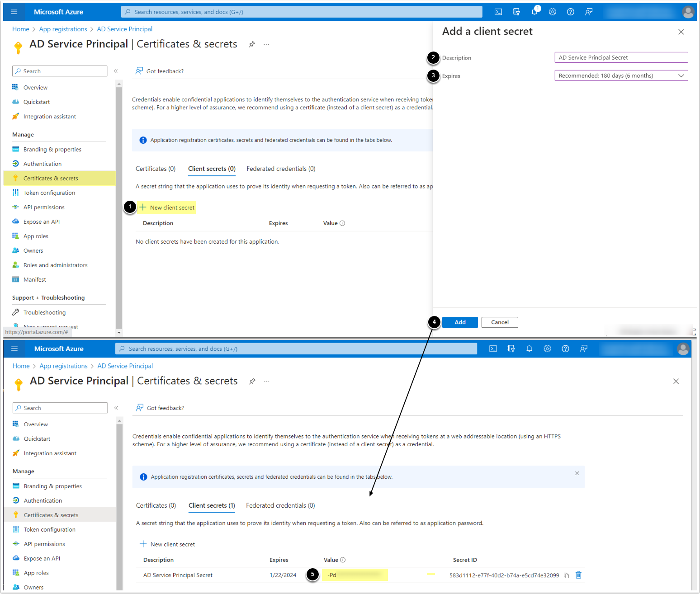
Task: Expand the Expires dropdown
Action: (621, 75)
